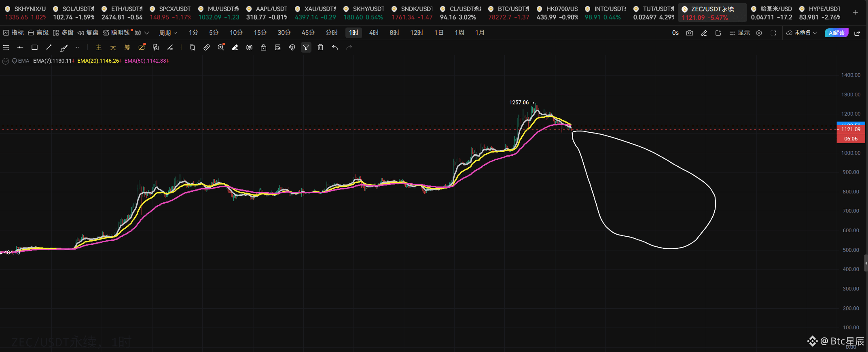This screenshot has width=868, height=352.
Task: Open the 指标 indicators menu
Action: click(14, 33)
